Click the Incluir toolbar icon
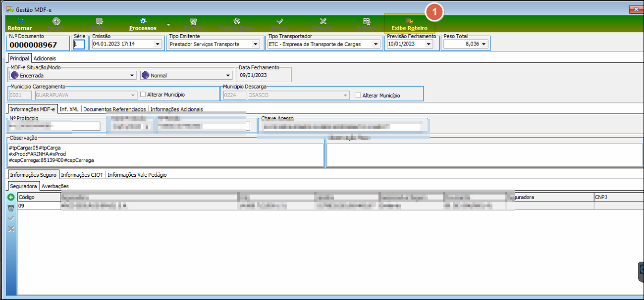The height and width of the screenshot is (300, 644). click(56, 21)
